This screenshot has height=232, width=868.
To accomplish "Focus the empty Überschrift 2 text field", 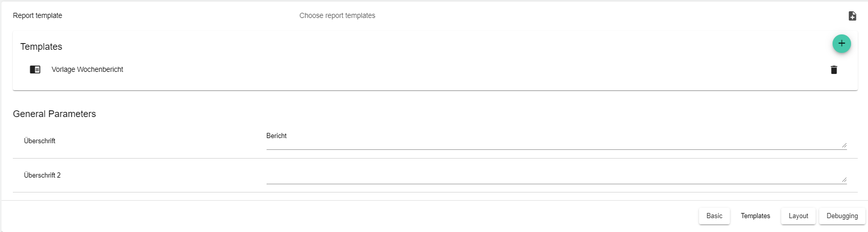I will coord(555,176).
